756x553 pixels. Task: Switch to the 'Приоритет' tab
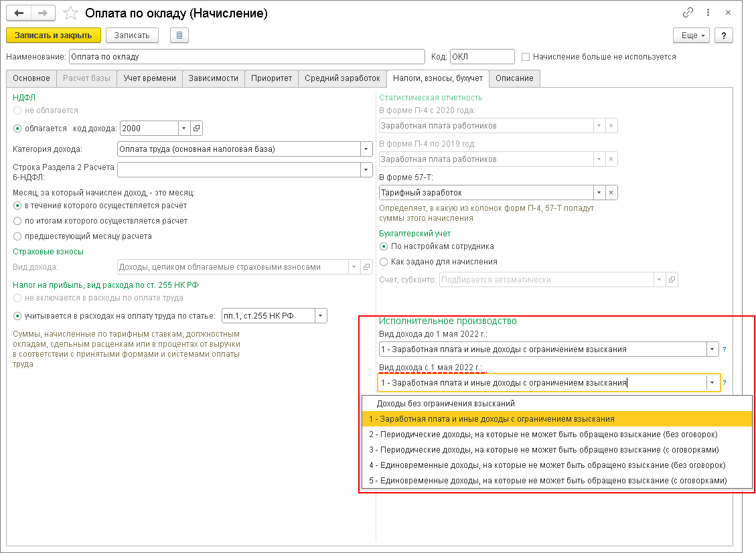click(x=271, y=78)
